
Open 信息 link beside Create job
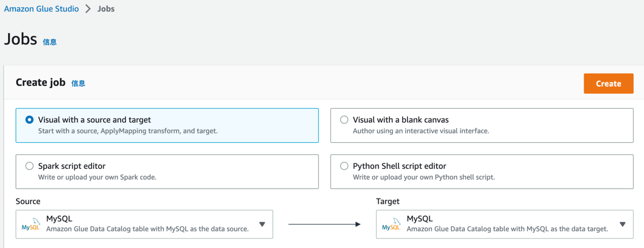[x=78, y=83]
